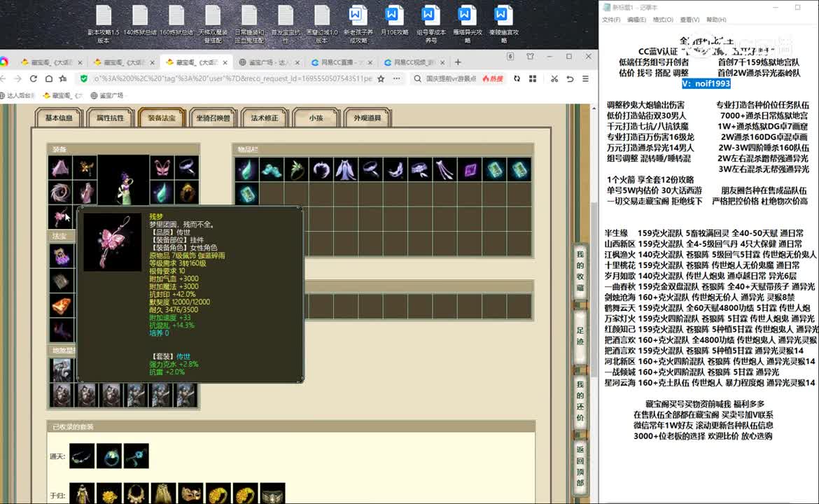This screenshot has width=819, height=504.
Task: Open desktop file 副本攻略1.5版本
Action: click(104, 24)
